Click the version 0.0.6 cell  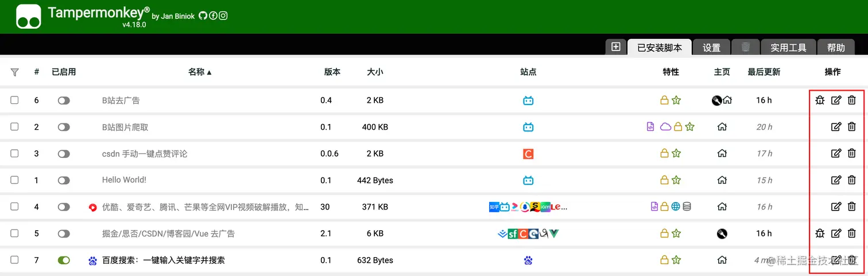tap(330, 154)
